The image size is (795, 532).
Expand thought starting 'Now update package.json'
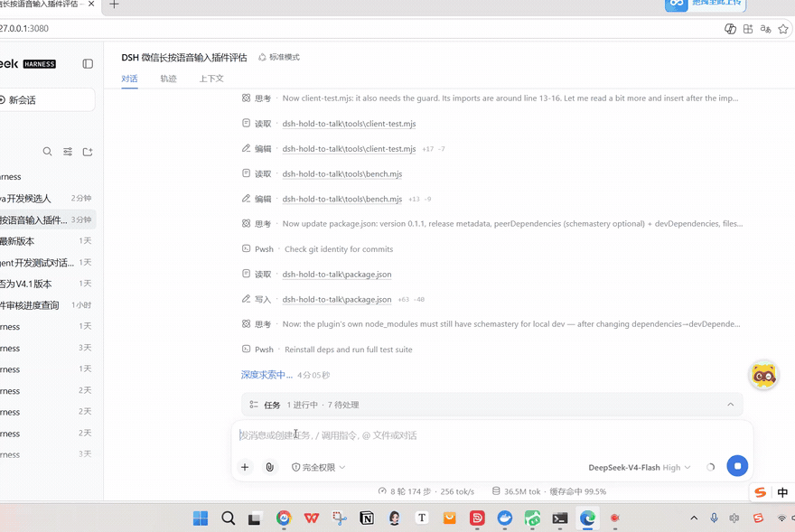(491, 224)
